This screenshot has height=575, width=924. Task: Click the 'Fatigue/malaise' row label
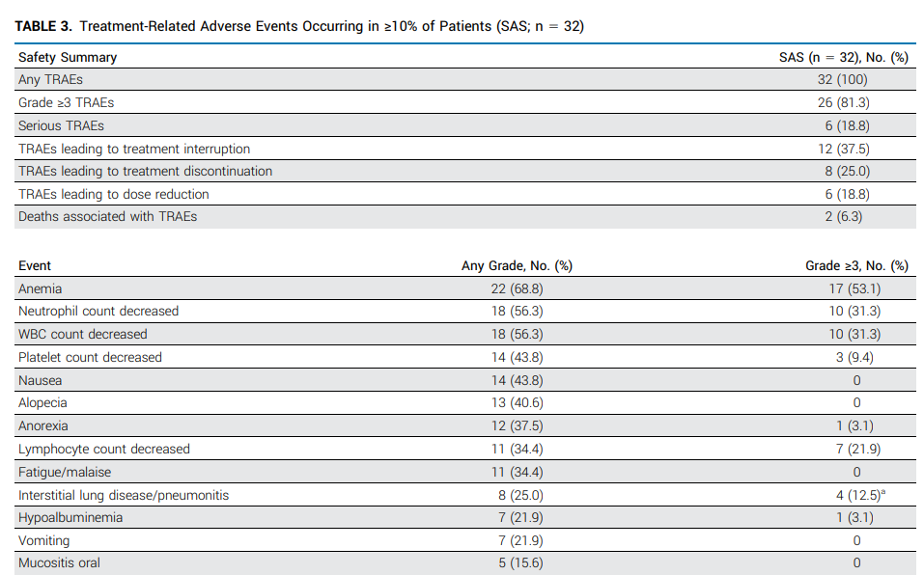[65, 472]
